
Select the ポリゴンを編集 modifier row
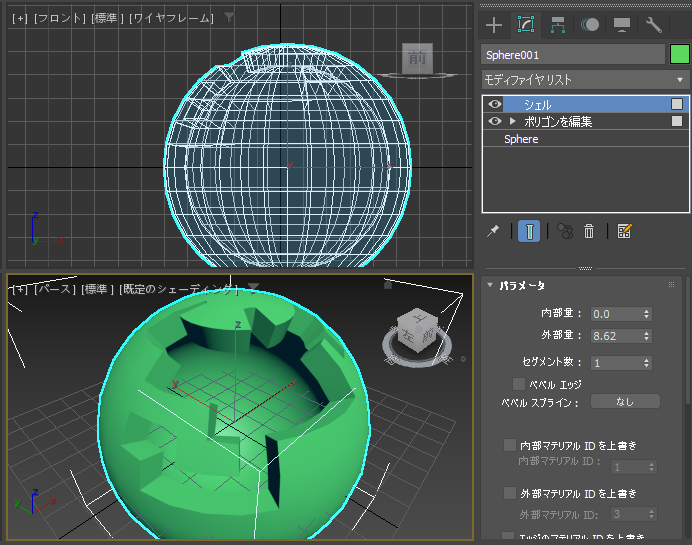tap(585, 121)
